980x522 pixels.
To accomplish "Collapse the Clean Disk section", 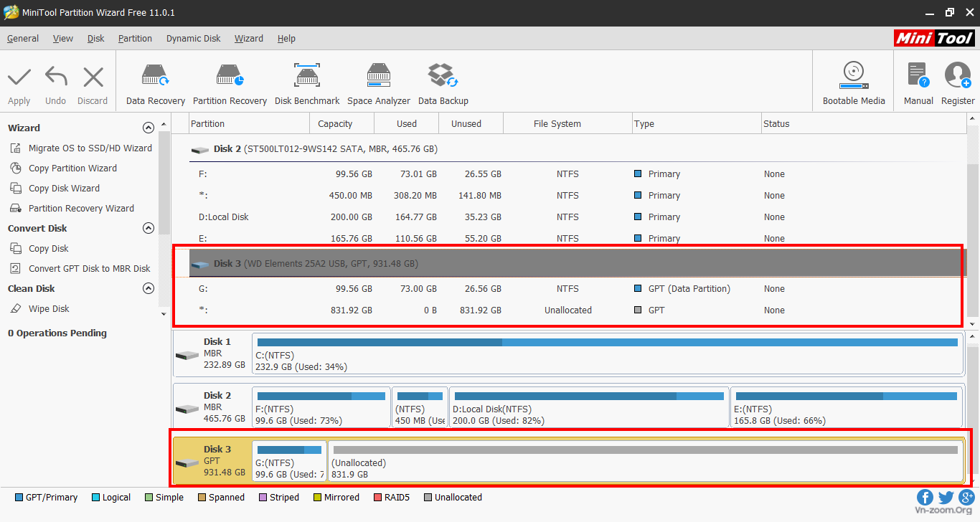I will pyautogui.click(x=149, y=288).
